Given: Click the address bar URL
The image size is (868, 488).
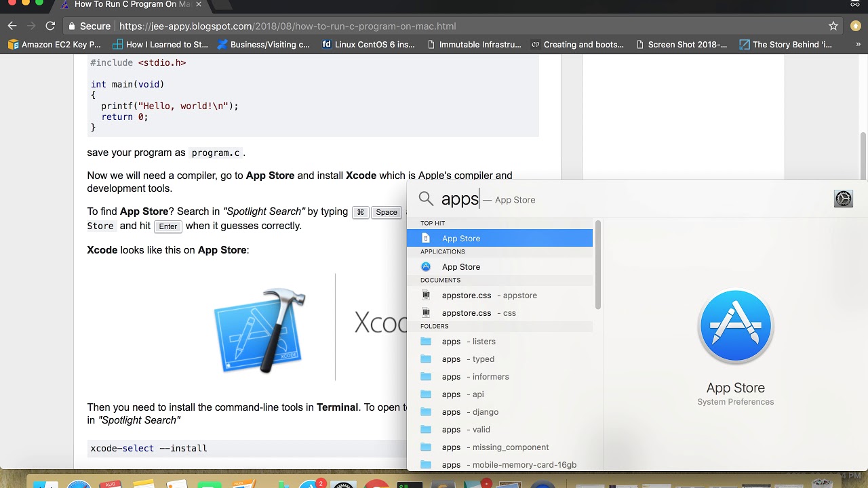Looking at the screenshot, I should click(x=288, y=26).
